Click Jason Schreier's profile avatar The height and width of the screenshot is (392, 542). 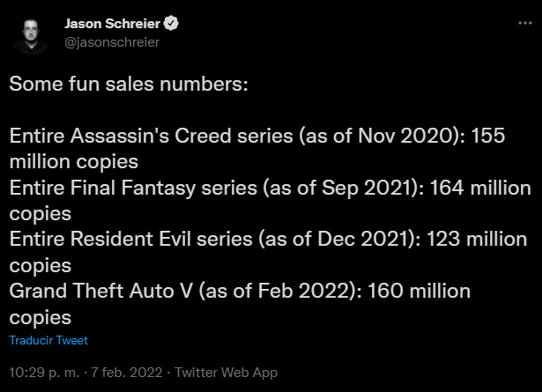(x=31, y=36)
